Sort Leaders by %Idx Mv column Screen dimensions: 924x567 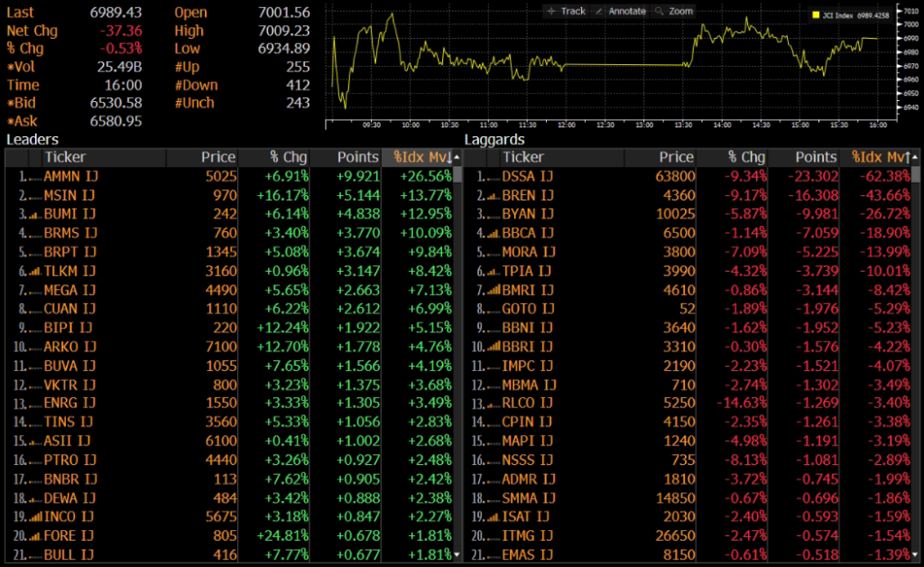[416, 158]
